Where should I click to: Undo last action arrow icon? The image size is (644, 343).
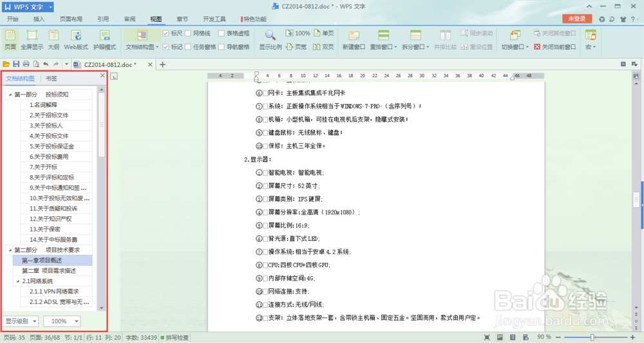[x=46, y=64]
